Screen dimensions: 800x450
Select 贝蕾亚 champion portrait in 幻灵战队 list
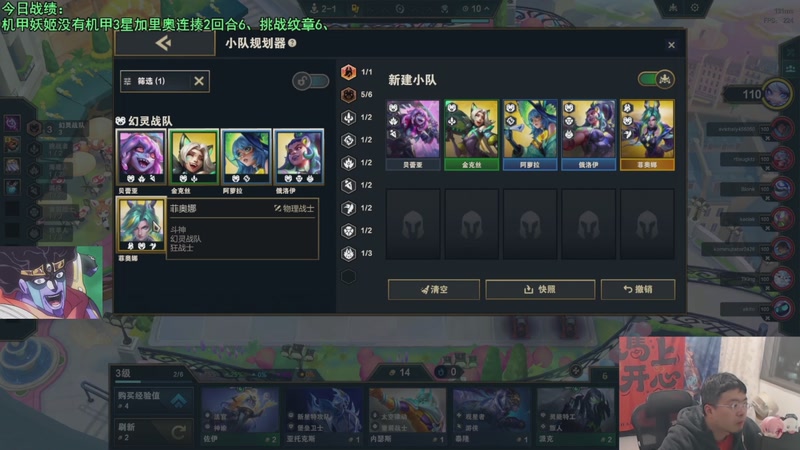tap(141, 157)
